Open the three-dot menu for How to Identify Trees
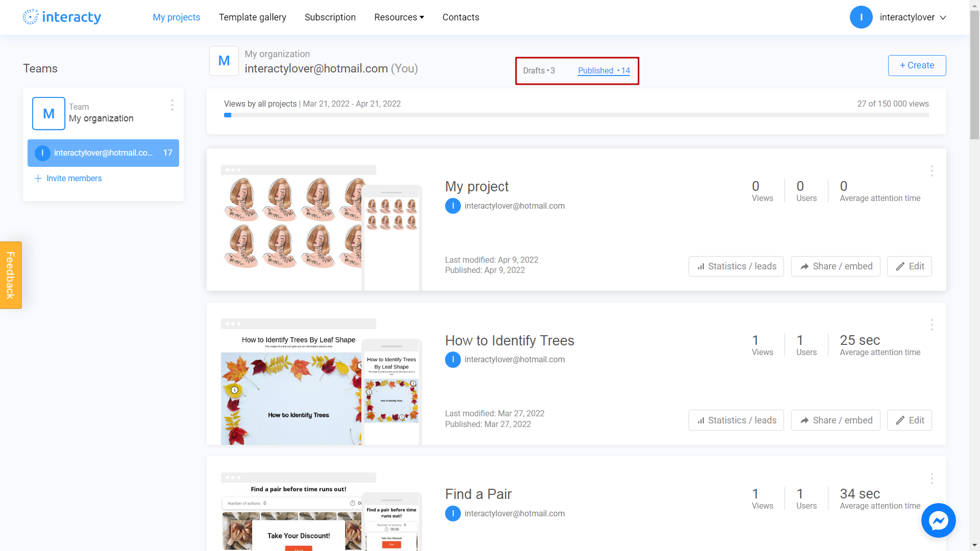980x551 pixels. coord(932,324)
